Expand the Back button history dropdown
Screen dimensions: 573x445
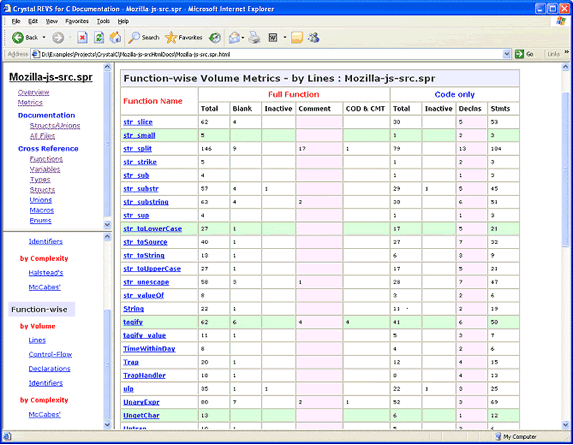point(44,37)
